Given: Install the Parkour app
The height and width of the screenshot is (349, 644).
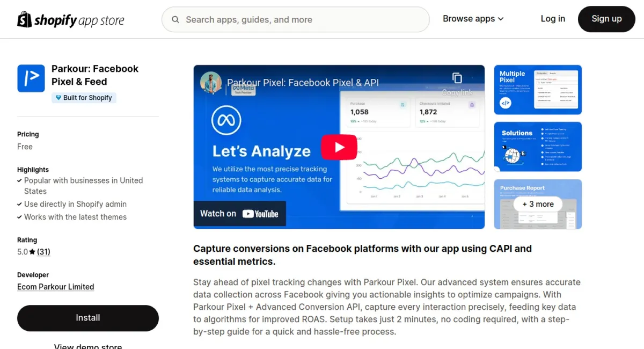Looking at the screenshot, I should click(x=88, y=318).
